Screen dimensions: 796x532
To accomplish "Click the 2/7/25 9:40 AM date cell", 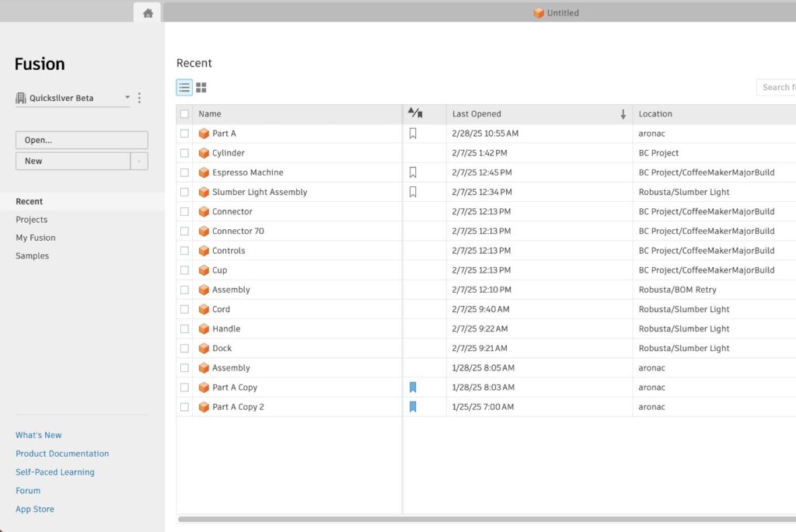I will click(480, 309).
